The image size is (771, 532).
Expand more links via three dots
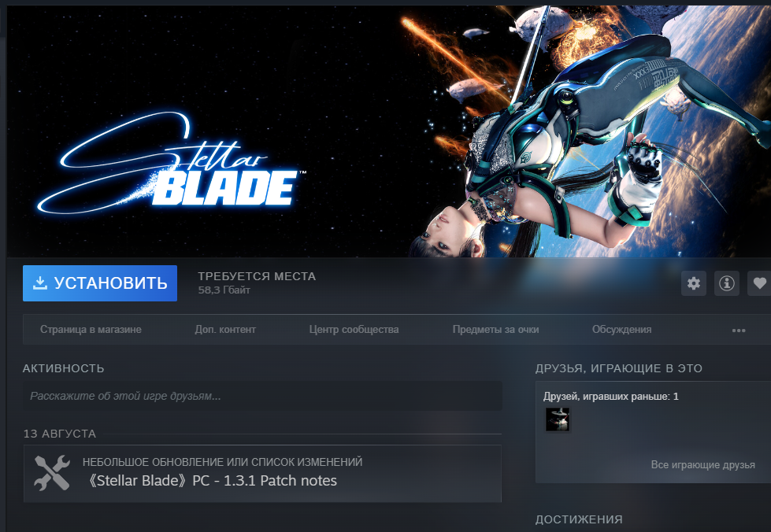739,330
